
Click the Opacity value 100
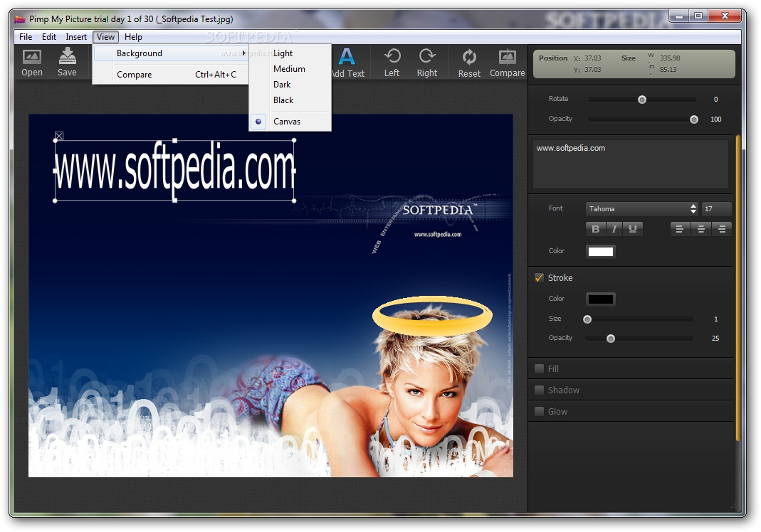point(716,119)
